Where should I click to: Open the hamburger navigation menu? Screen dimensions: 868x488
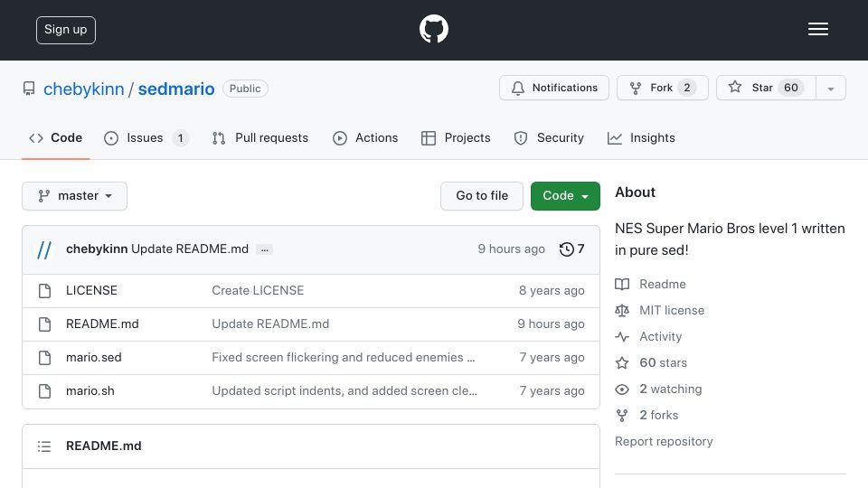tap(817, 29)
